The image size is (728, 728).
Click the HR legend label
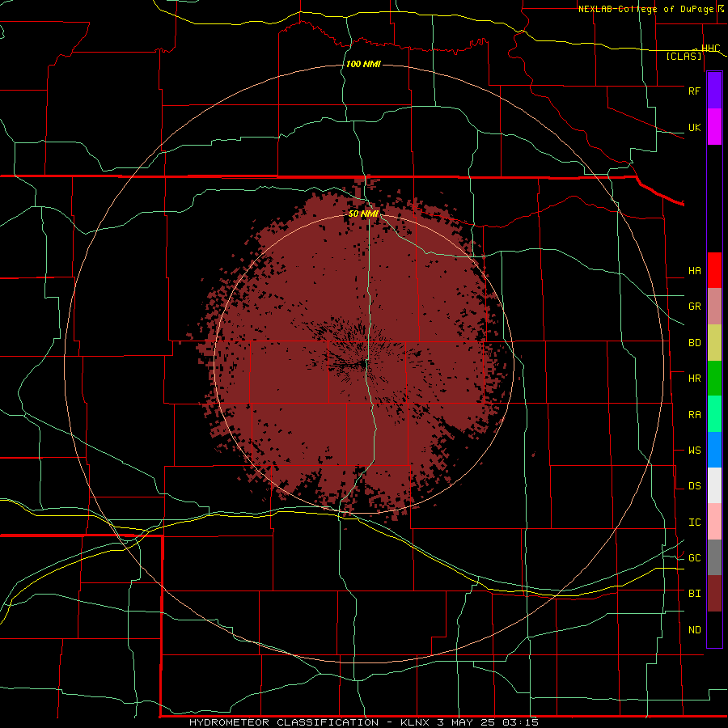694,379
